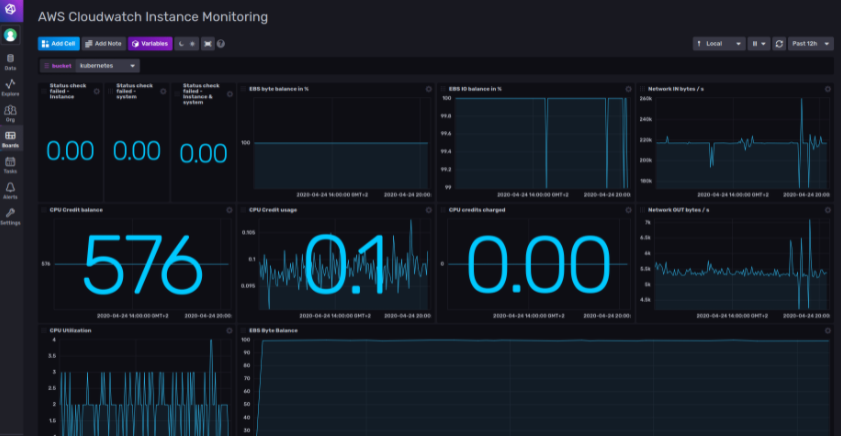The height and width of the screenshot is (436, 841).
Task: Click the Add Note button
Action: 104,44
